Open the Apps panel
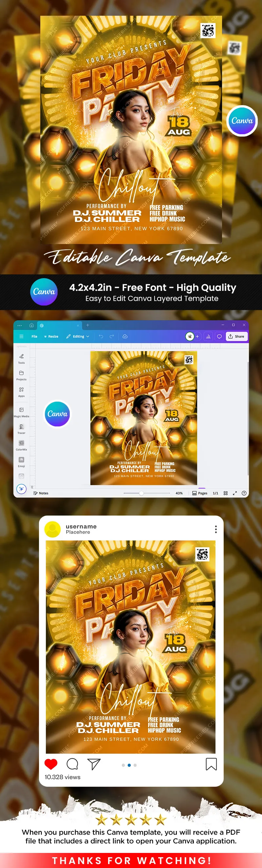The width and height of the screenshot is (262, 868). [x=21, y=391]
